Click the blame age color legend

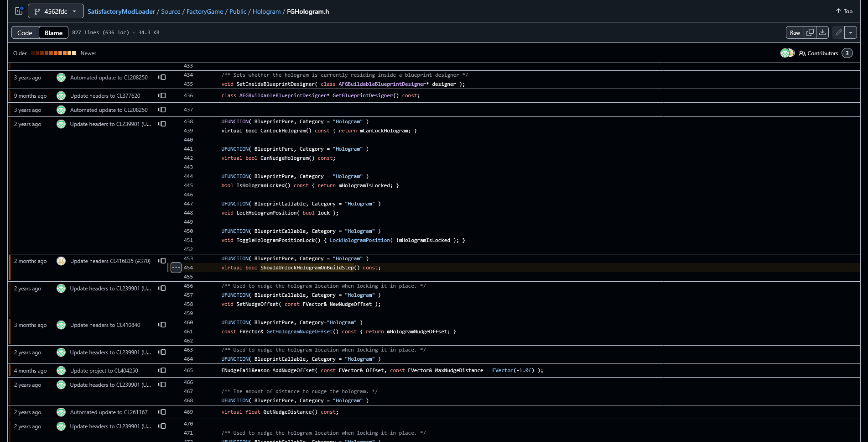53,53
